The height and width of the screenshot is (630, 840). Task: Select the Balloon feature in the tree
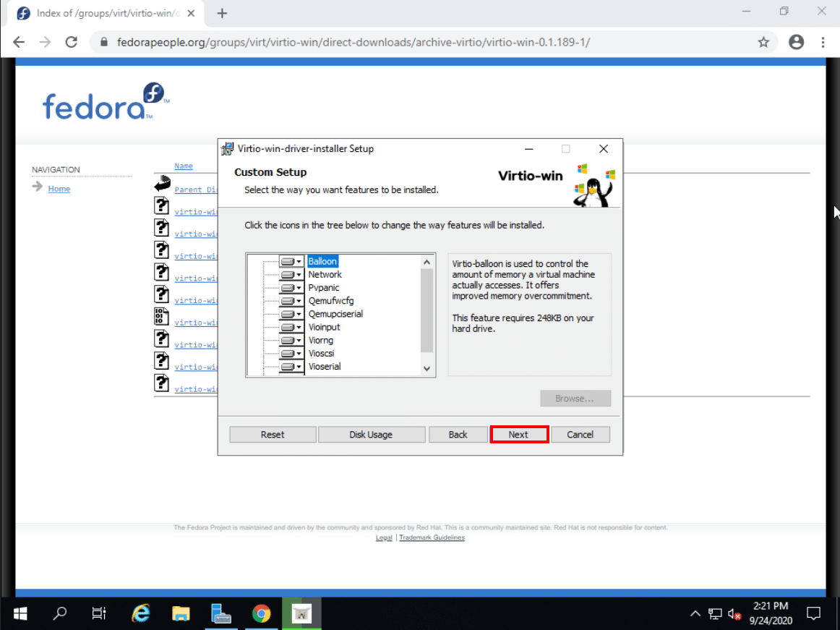point(322,262)
